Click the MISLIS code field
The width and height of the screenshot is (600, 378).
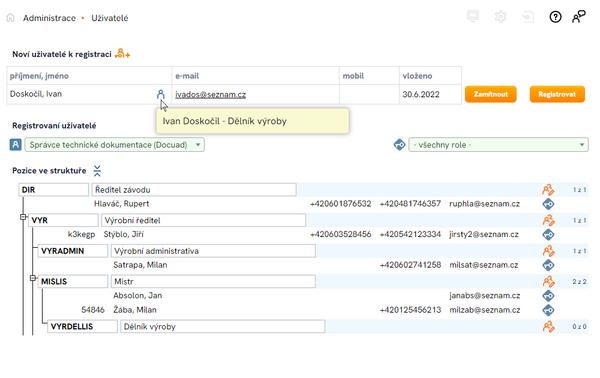pyautogui.click(x=73, y=282)
